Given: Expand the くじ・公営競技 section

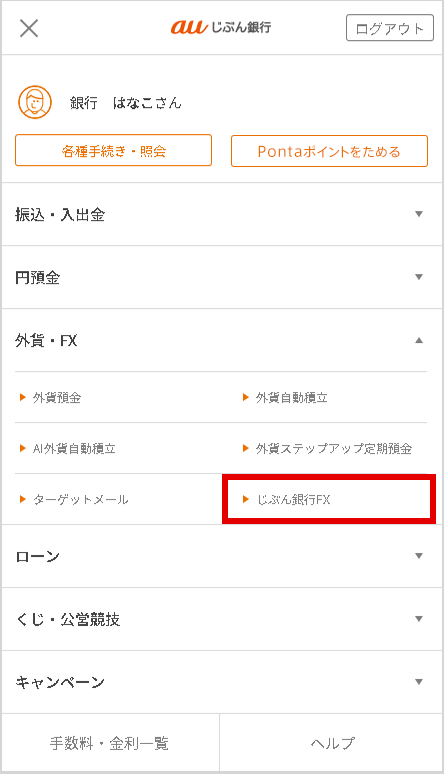Looking at the screenshot, I should [x=222, y=619].
